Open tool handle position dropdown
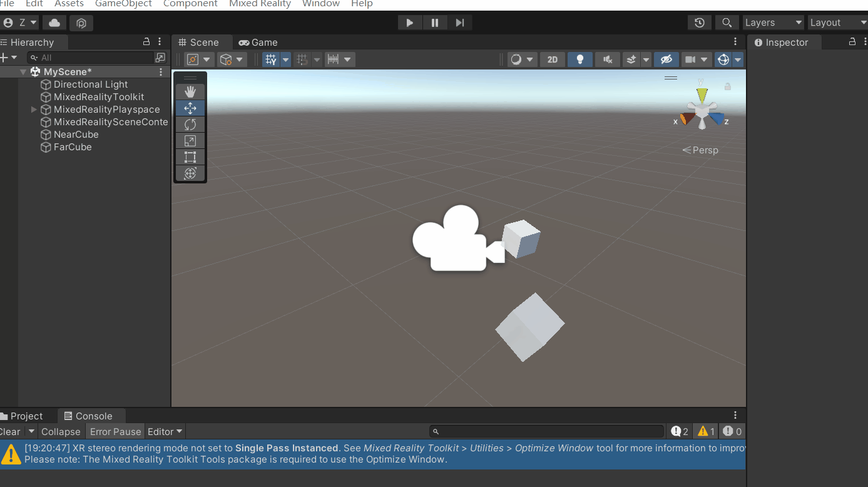The height and width of the screenshot is (487, 868). 199,59
